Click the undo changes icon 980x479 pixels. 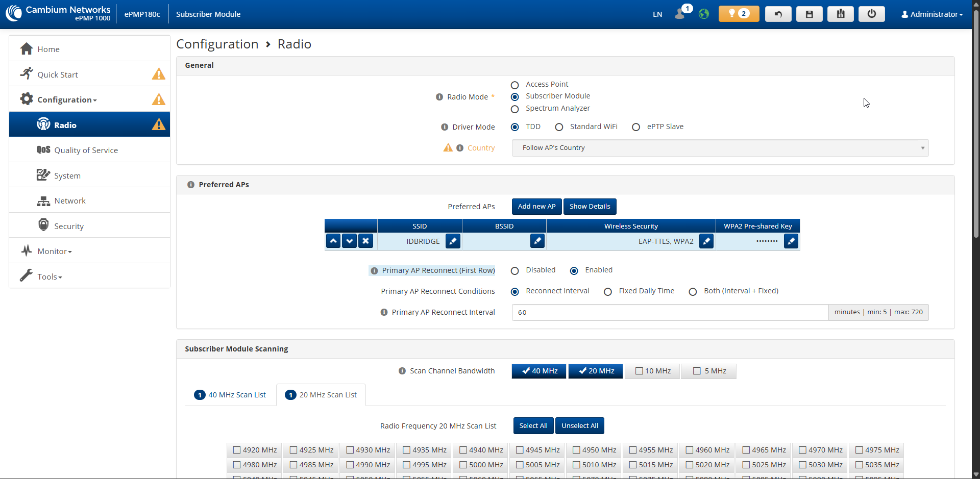pyautogui.click(x=778, y=14)
